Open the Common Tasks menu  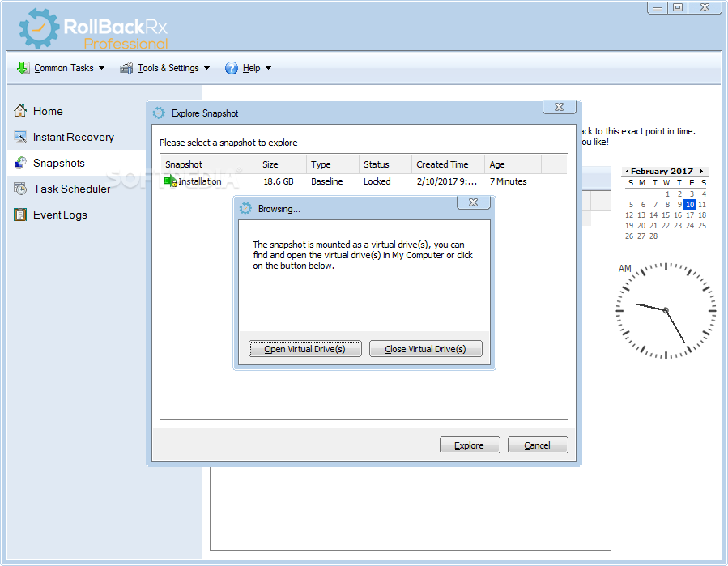click(61, 68)
